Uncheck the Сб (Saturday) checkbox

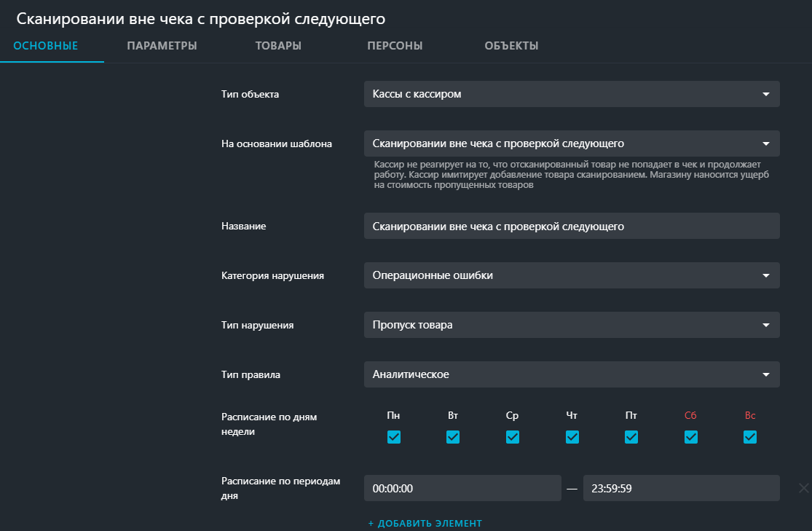coord(691,437)
